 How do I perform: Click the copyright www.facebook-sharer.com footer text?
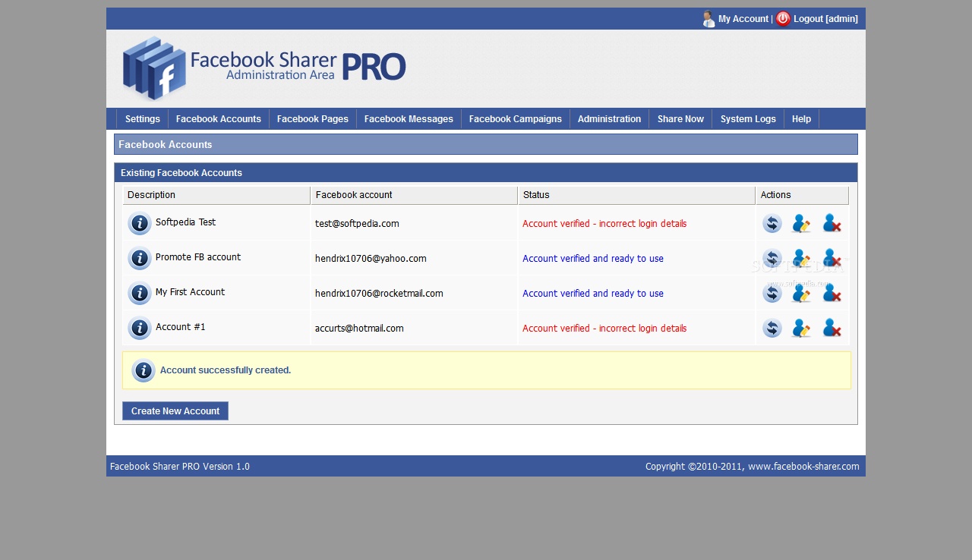pos(753,467)
